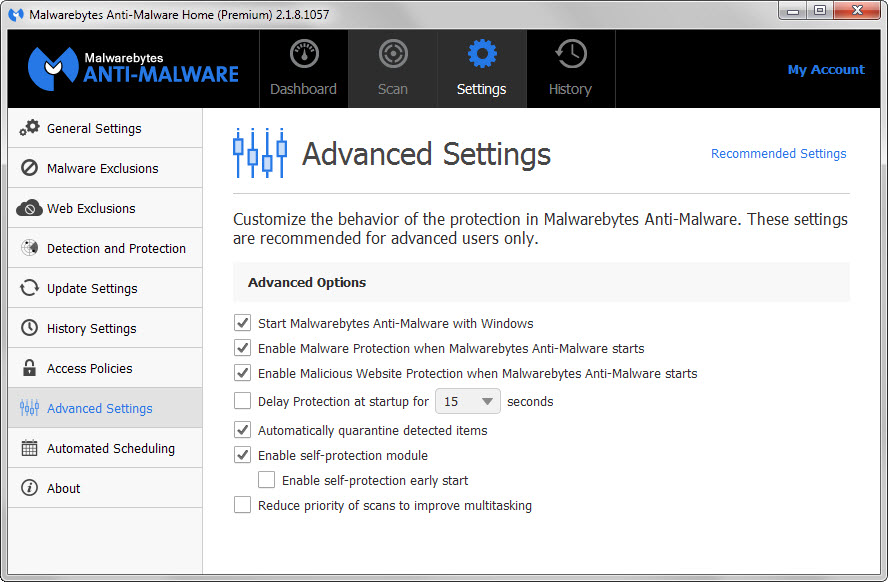The height and width of the screenshot is (582, 888).
Task: Click the Advanced Settings sliders sidebar icon
Action: 29,408
